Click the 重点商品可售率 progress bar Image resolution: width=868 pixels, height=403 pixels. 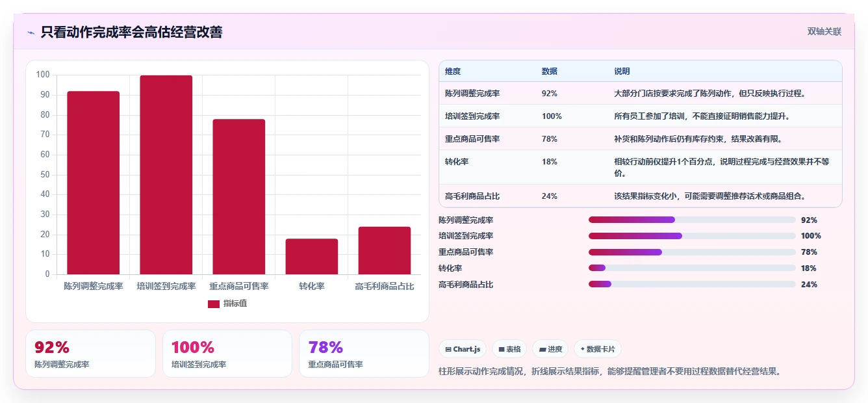pos(692,252)
